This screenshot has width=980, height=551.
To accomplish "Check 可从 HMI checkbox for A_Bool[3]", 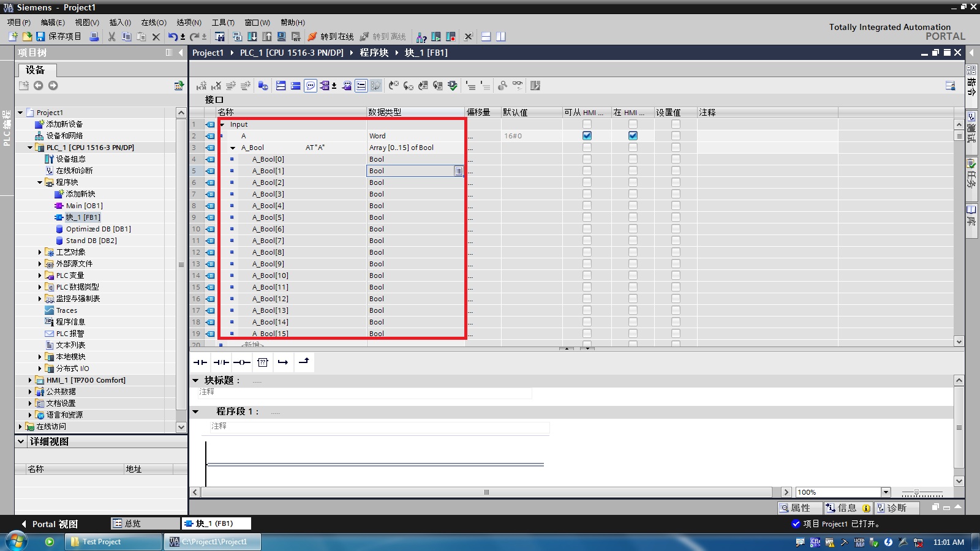I will (587, 194).
